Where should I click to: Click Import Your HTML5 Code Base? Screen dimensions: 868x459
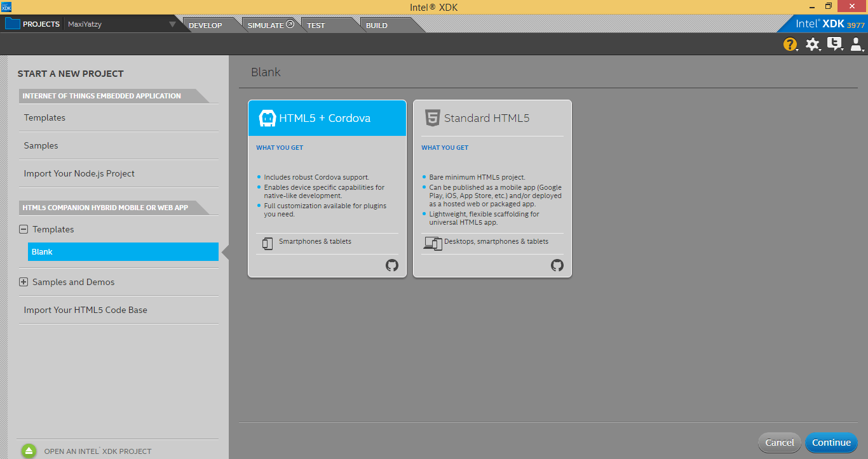[86, 310]
